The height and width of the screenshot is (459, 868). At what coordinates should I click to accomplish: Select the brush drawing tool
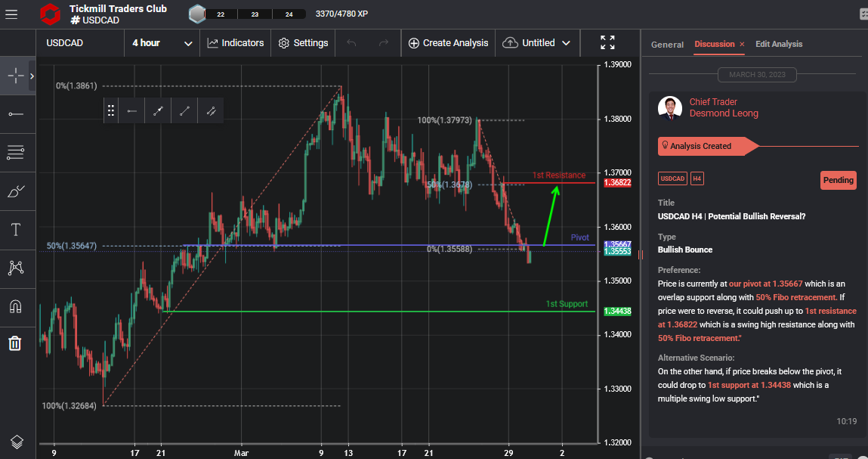[x=16, y=191]
